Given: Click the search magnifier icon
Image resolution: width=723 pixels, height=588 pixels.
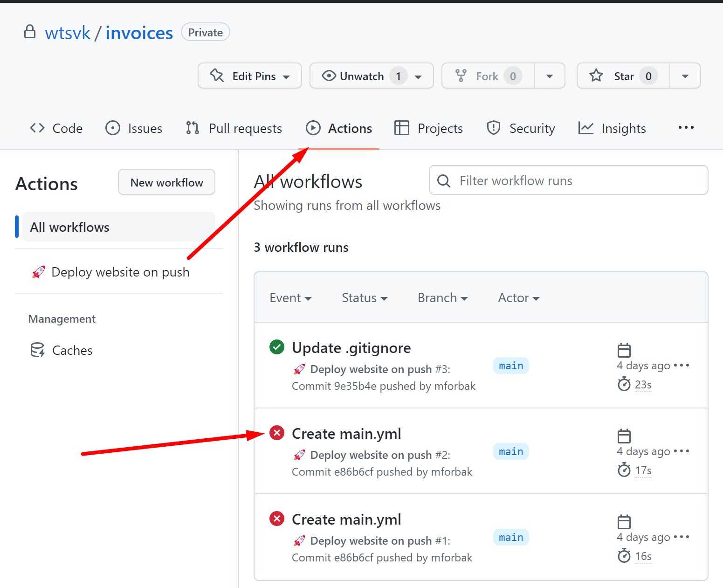Looking at the screenshot, I should (x=444, y=181).
